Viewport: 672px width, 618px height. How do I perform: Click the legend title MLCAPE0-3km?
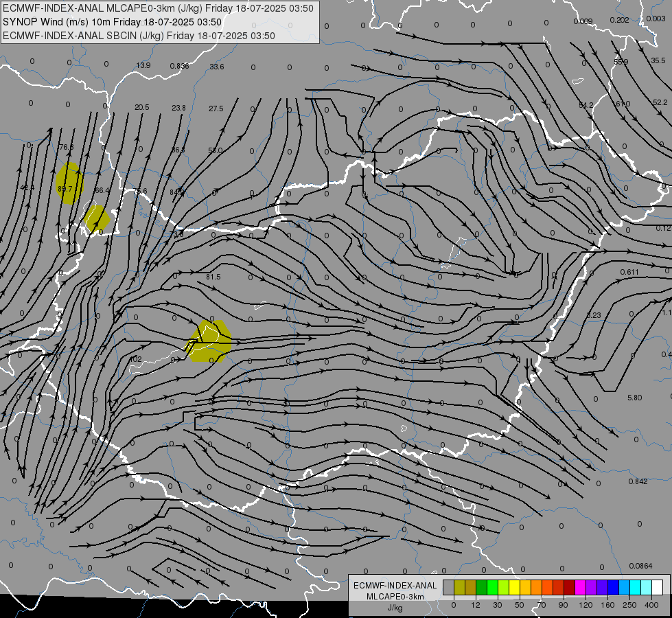coord(395,597)
